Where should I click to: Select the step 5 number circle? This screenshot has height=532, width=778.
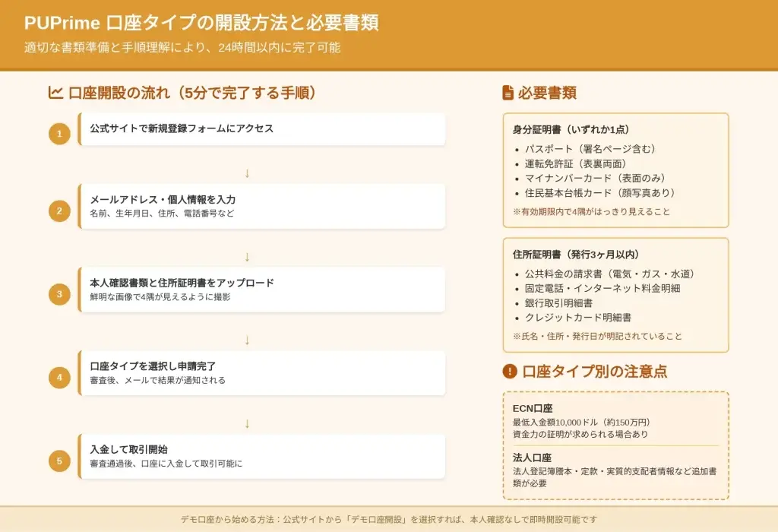[x=59, y=461]
